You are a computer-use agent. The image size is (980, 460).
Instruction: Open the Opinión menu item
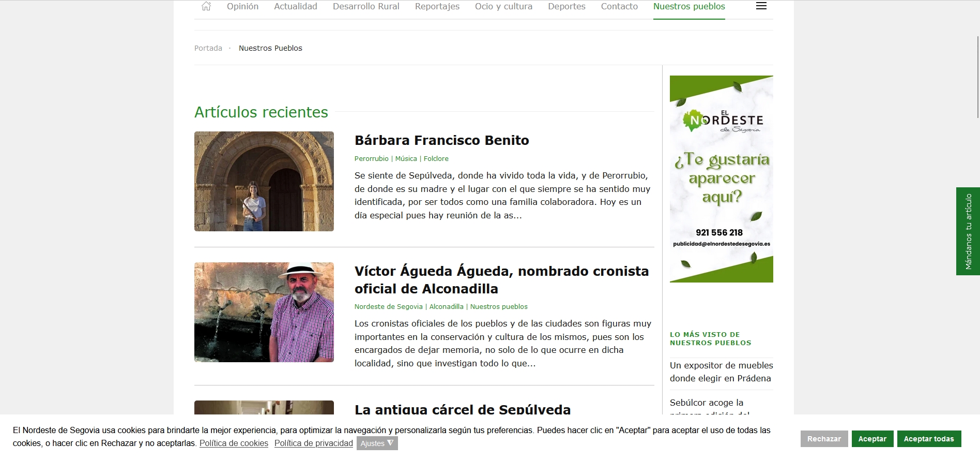pos(242,6)
